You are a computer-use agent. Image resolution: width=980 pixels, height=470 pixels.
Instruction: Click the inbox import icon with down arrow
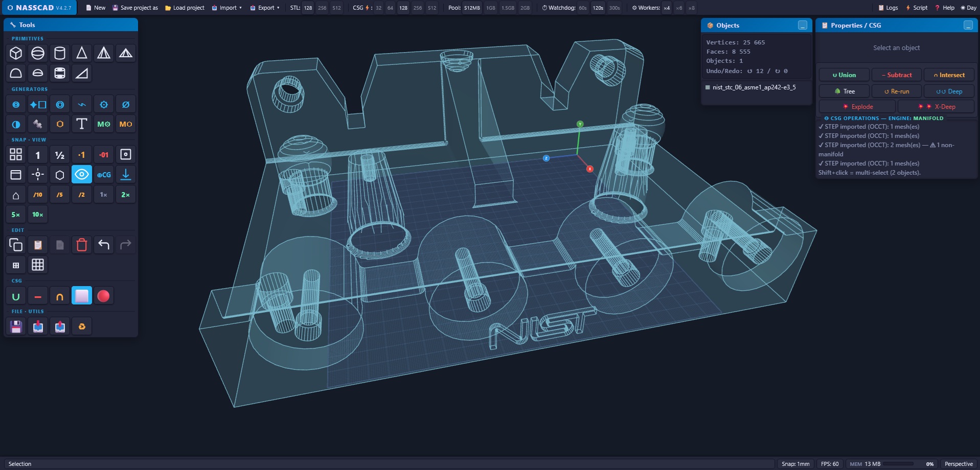tap(38, 326)
